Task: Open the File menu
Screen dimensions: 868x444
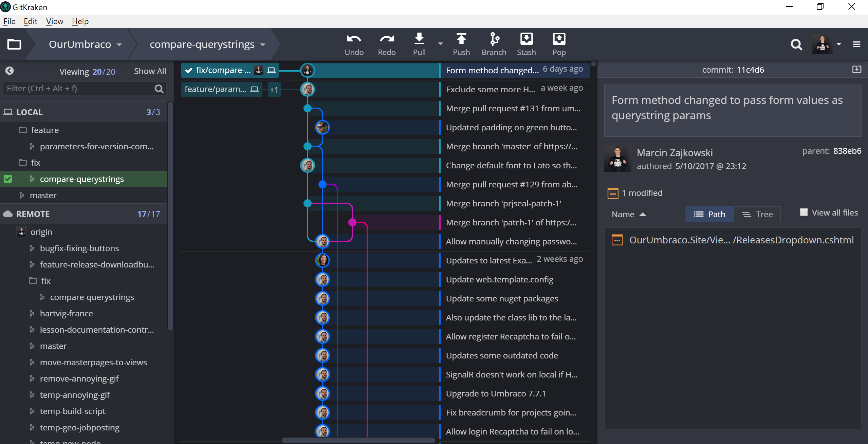Action: (9, 21)
